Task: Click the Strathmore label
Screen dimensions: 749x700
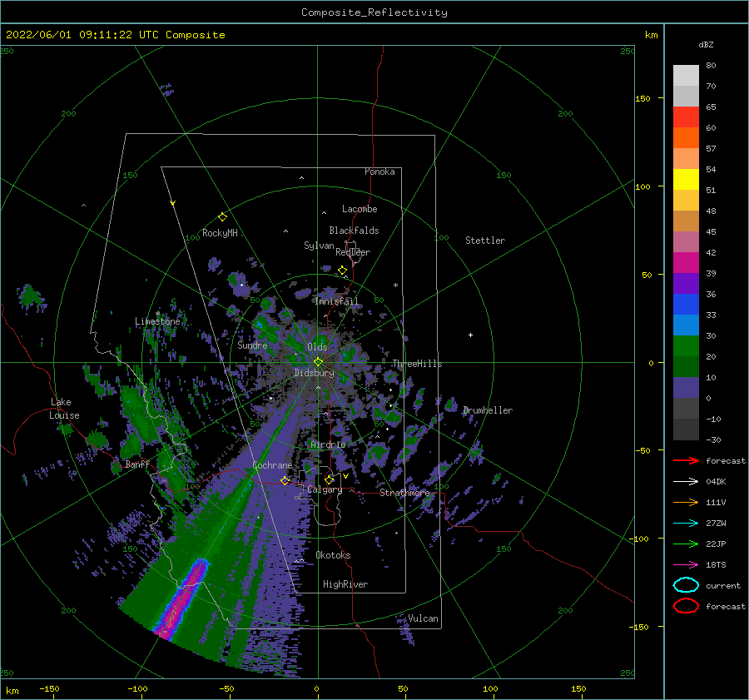Action: tap(404, 493)
